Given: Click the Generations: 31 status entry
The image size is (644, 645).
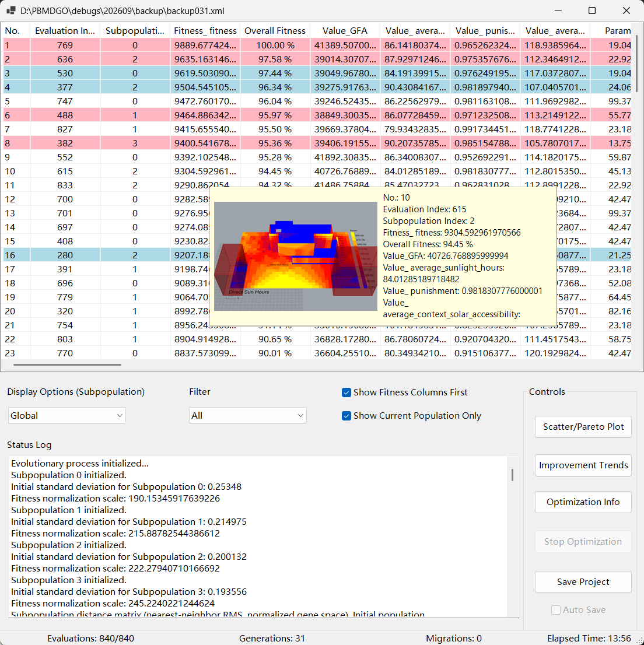Looking at the screenshot, I should [272, 639].
